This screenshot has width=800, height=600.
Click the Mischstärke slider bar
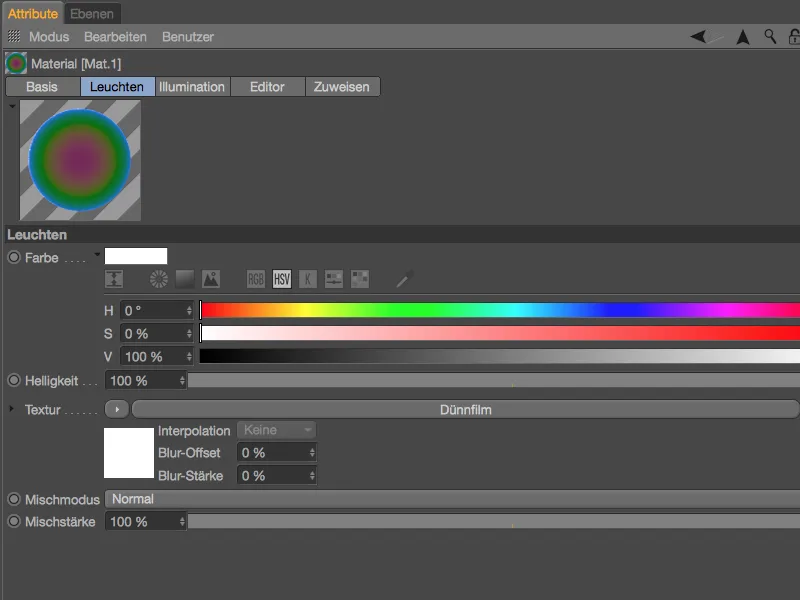click(x=494, y=521)
